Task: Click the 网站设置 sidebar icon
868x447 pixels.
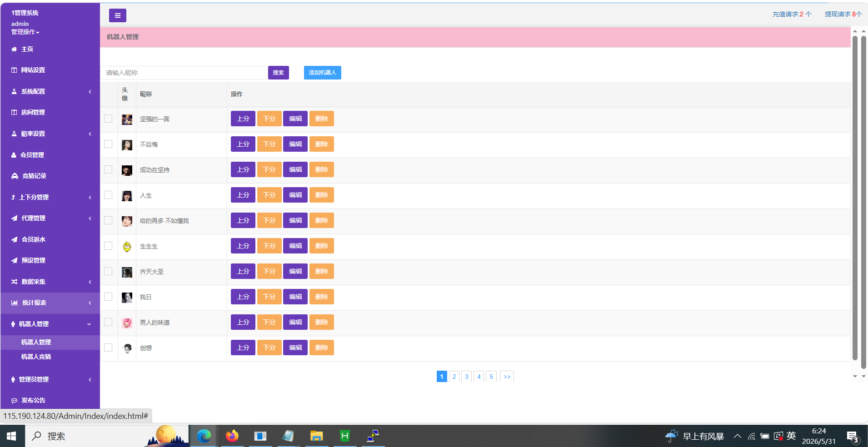Action: [x=14, y=70]
